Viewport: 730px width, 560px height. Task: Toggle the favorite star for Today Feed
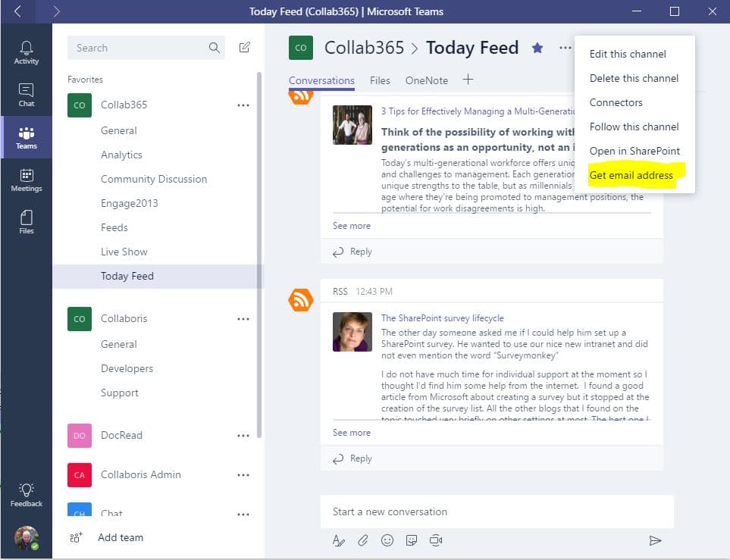[537, 48]
